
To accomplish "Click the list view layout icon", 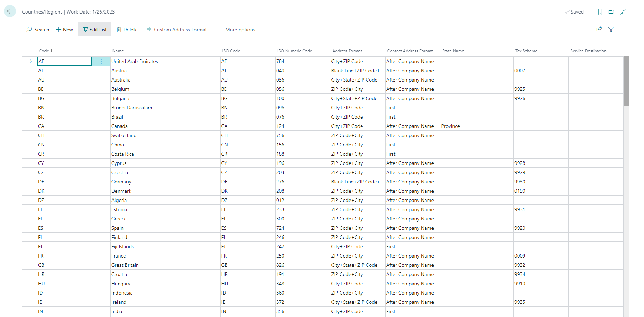I will (623, 30).
